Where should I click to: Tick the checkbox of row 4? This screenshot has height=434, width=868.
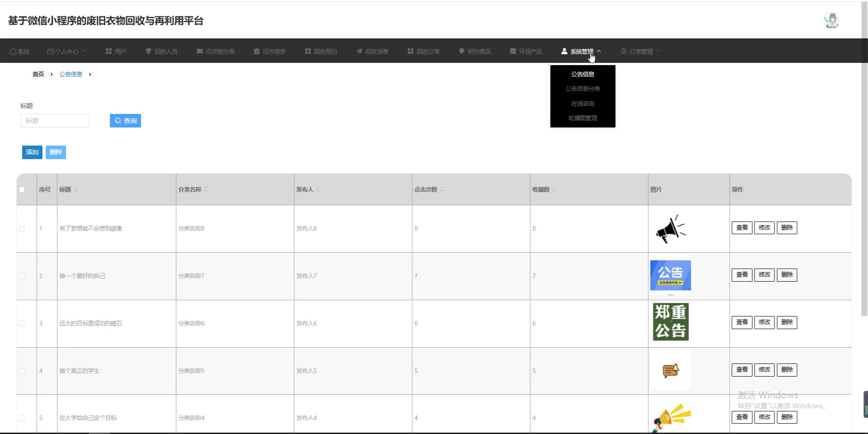coord(22,371)
